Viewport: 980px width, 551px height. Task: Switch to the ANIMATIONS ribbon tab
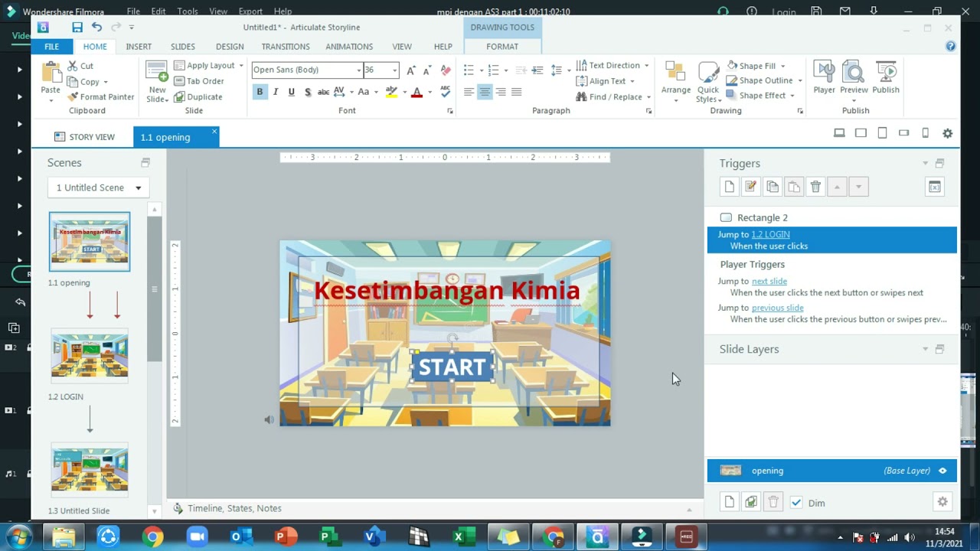(x=349, y=47)
